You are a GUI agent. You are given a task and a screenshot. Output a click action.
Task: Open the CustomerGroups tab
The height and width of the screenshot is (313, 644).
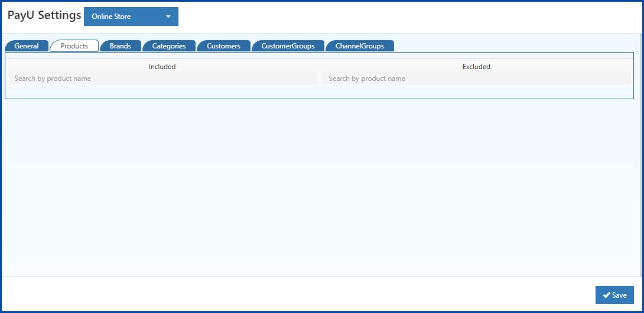288,46
